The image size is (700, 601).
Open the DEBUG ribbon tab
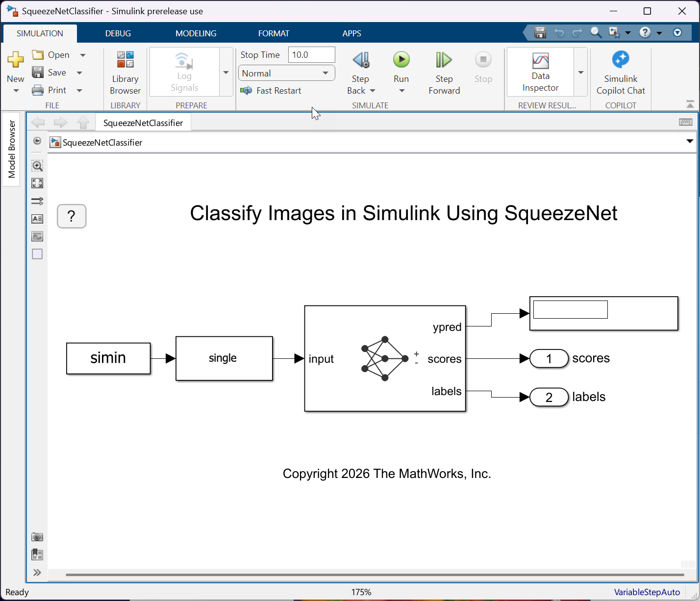click(118, 33)
